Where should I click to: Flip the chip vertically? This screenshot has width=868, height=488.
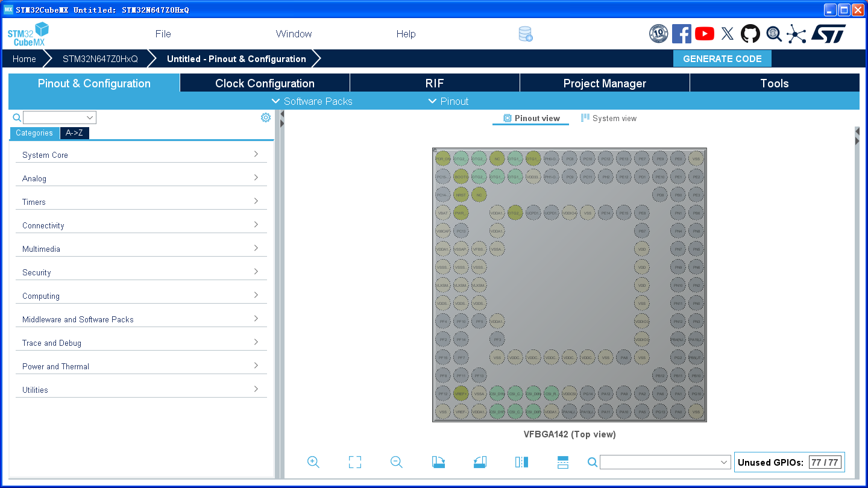point(563,462)
